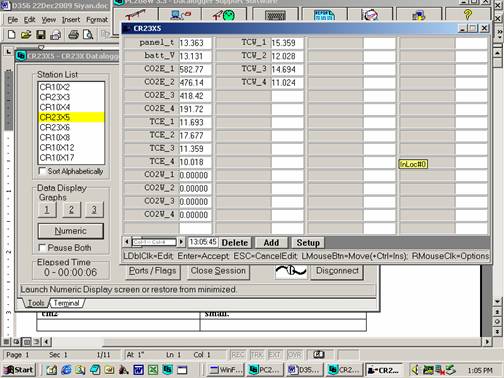Click the batt_V value 13.131

point(195,56)
